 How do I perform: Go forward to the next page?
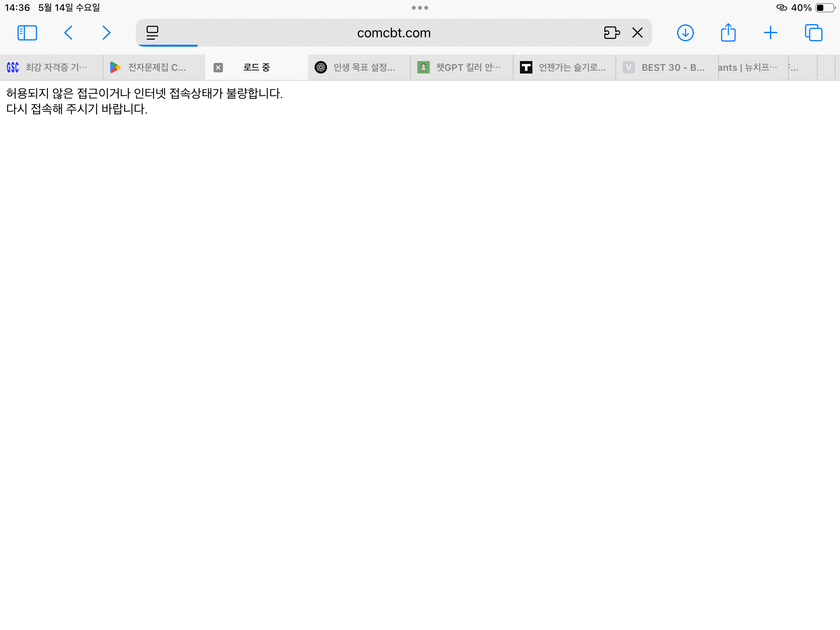coord(106,33)
